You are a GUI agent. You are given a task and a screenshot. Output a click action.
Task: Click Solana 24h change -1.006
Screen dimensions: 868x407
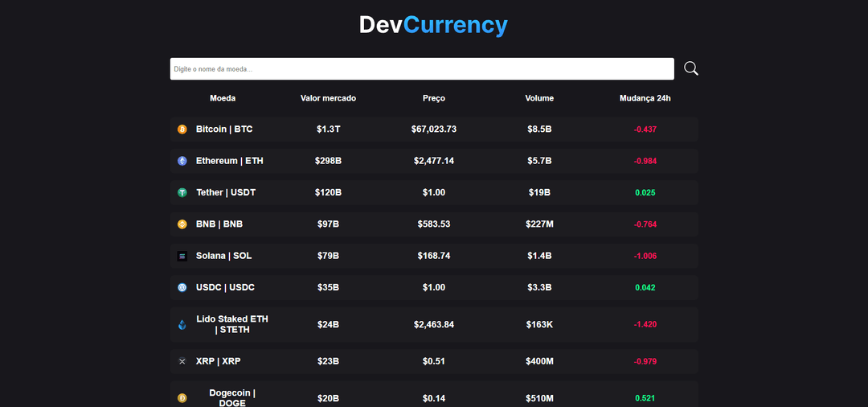pos(645,257)
